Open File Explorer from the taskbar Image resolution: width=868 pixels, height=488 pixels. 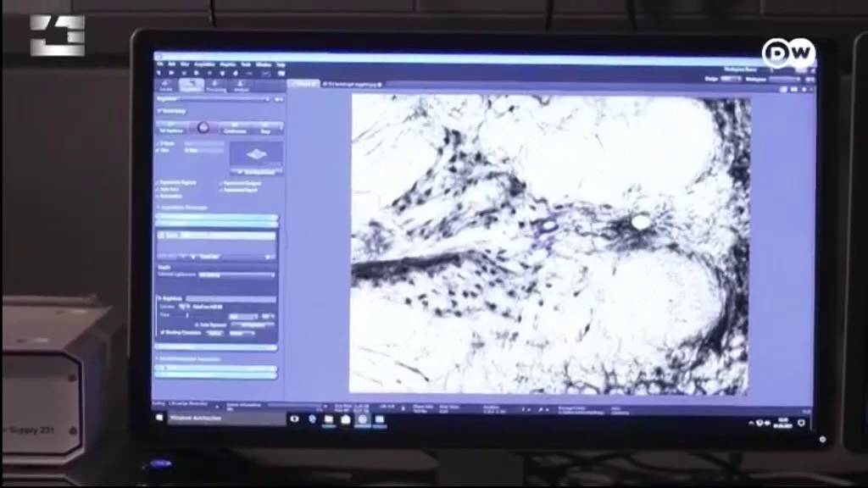[x=329, y=420]
